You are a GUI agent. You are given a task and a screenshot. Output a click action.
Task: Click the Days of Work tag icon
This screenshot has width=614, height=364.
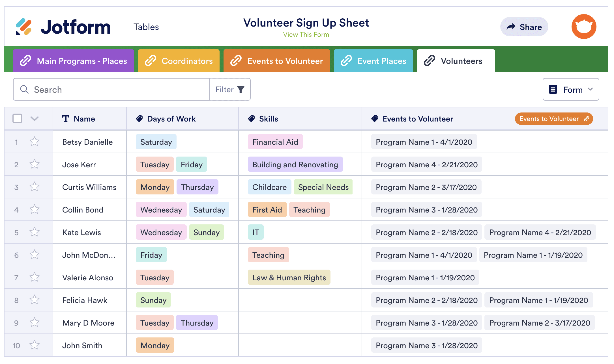tap(139, 119)
